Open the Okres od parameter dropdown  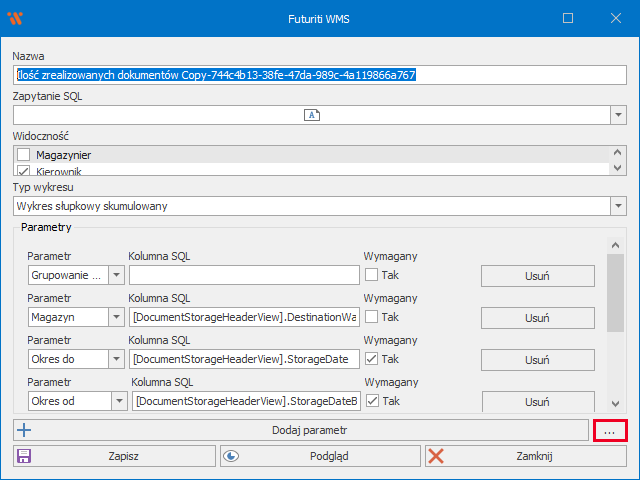coord(116,401)
